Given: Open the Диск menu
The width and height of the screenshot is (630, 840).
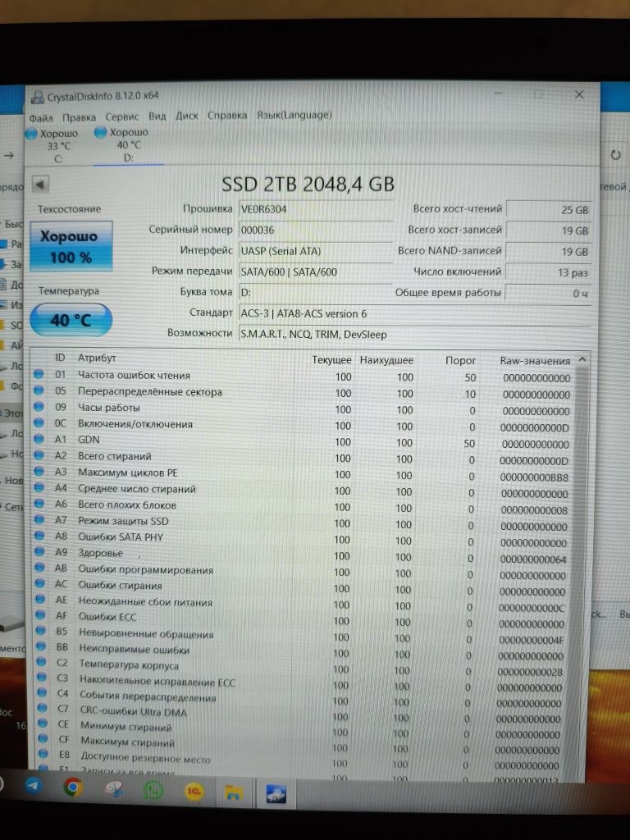Looking at the screenshot, I should click(x=186, y=116).
